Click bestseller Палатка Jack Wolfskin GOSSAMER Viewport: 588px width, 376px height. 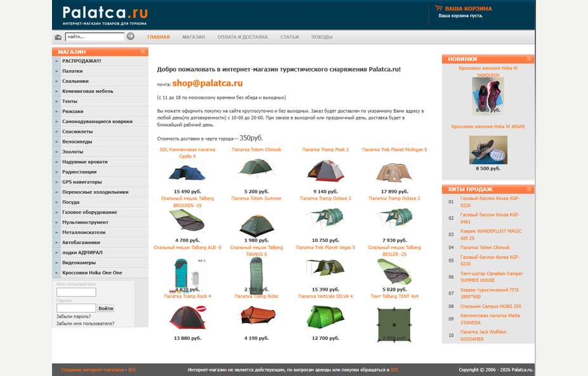tap(483, 335)
